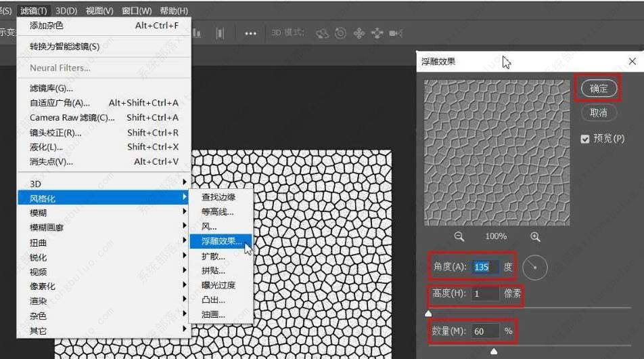Click the angle direction dial
644x359 pixels.
pyautogui.click(x=534, y=267)
